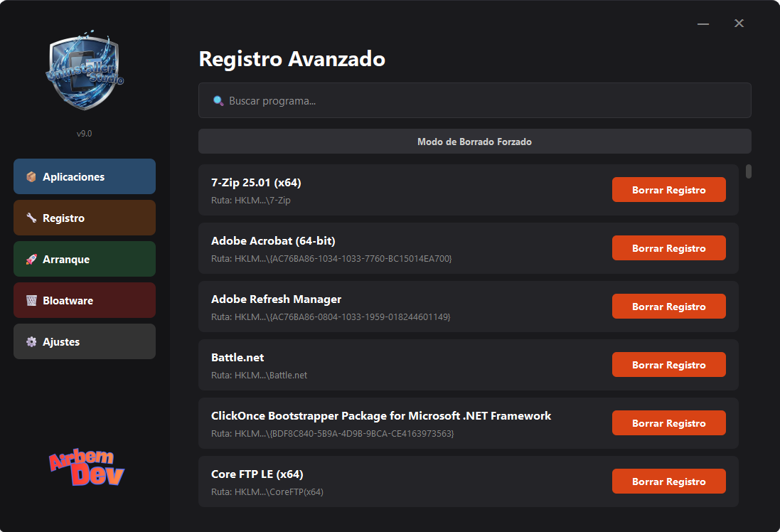Borrar Registro for ClickOnce Bootstrapper Package

tap(668, 423)
